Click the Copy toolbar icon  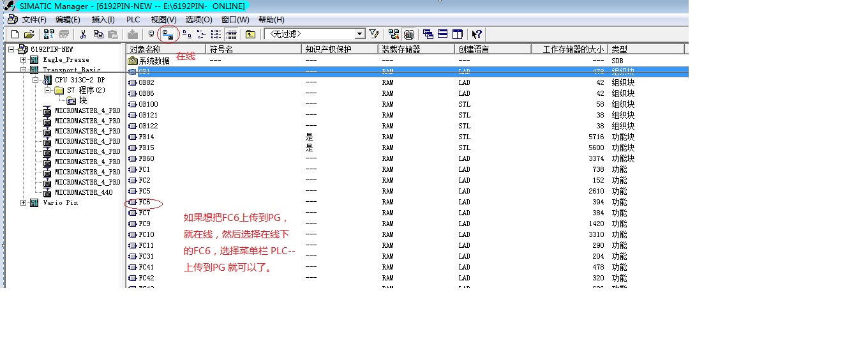click(98, 34)
